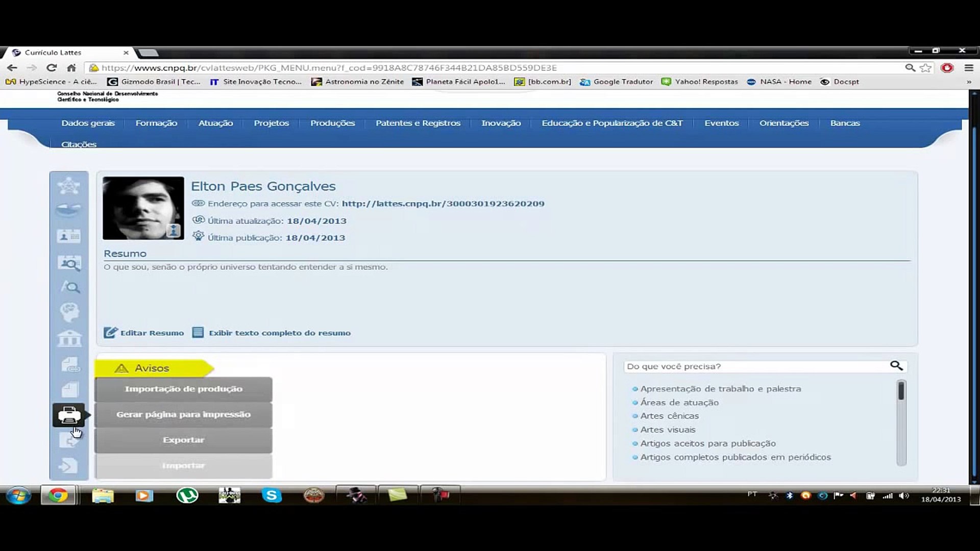Viewport: 980px width, 551px height.
Task: Click the 'Do que você precisa?' search field
Action: pos(755,366)
